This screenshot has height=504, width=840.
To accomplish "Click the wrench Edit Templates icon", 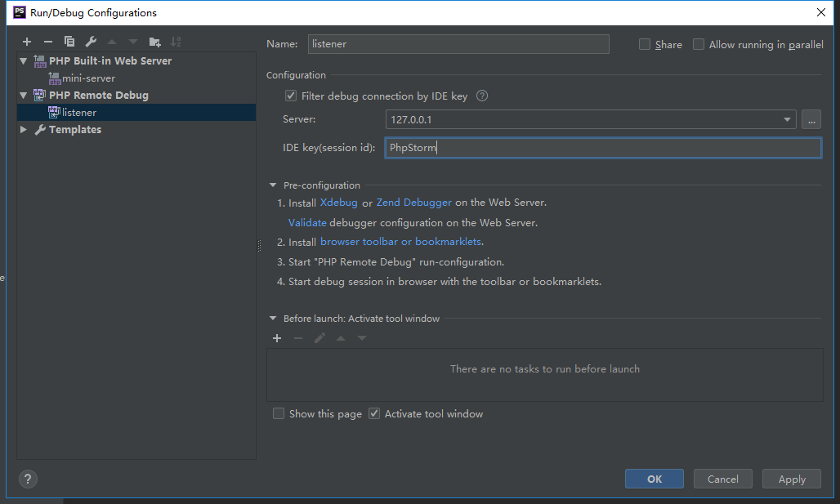I will coord(91,42).
